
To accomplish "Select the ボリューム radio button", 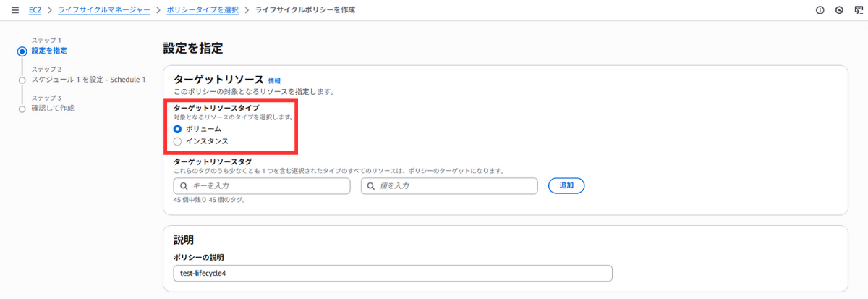I will tap(178, 128).
